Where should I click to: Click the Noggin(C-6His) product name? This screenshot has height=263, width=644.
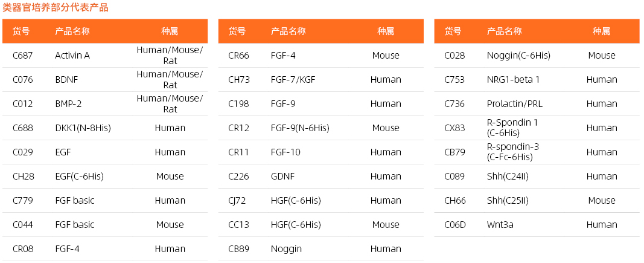(x=518, y=56)
